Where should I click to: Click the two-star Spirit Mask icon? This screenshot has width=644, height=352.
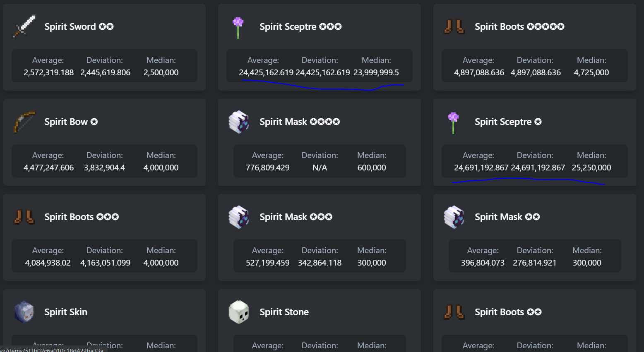click(x=454, y=217)
